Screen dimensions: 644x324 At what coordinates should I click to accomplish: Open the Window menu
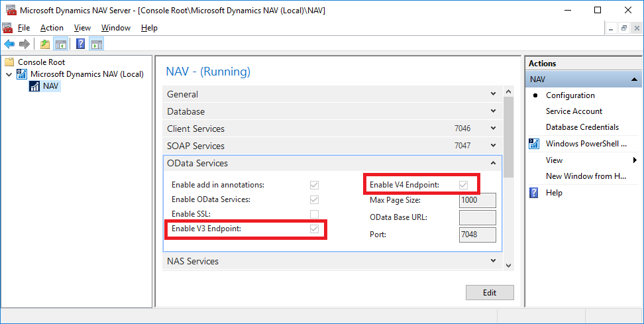click(x=116, y=28)
